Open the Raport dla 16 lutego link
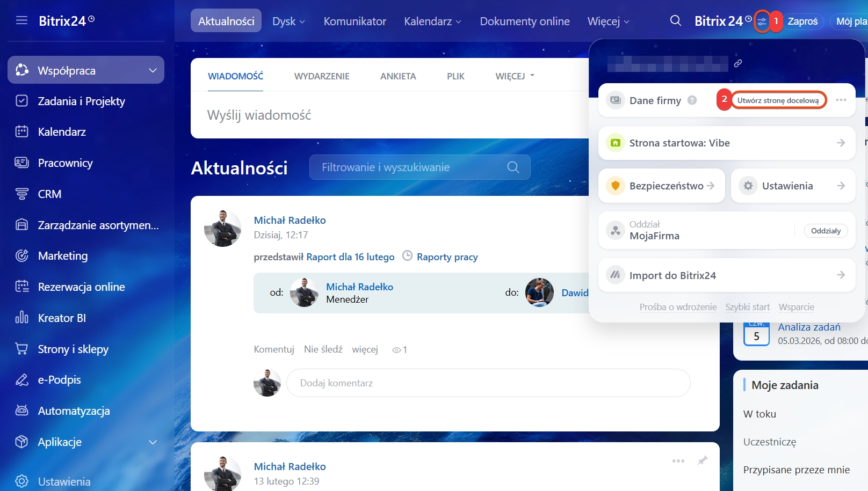 (350, 257)
